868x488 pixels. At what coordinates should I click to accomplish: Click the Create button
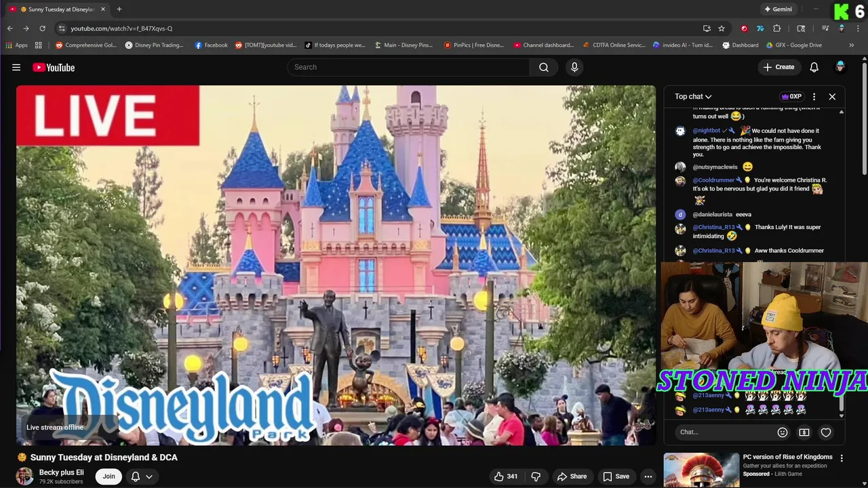pyautogui.click(x=778, y=67)
